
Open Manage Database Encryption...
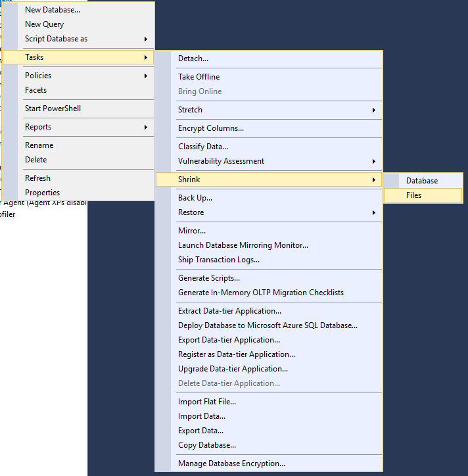click(x=231, y=464)
